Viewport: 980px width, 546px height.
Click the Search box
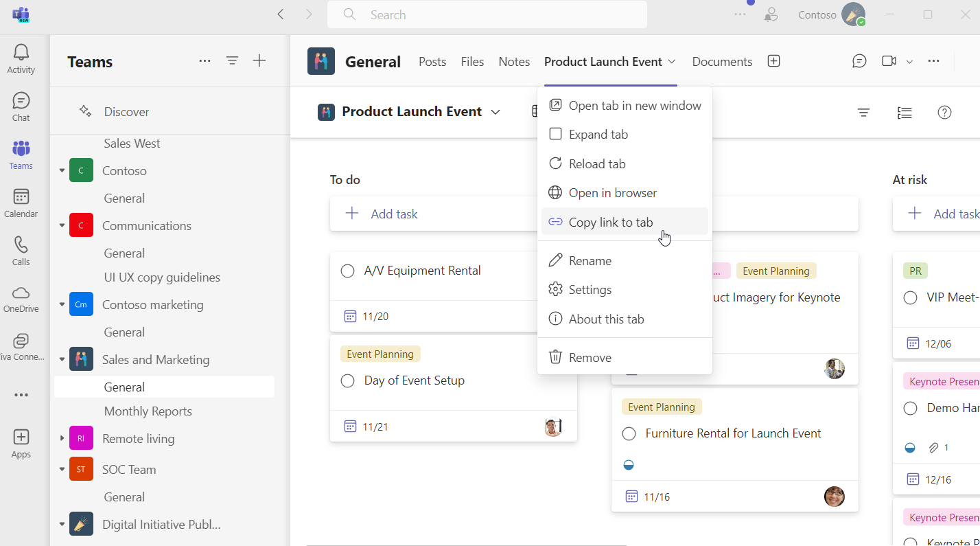(x=487, y=14)
